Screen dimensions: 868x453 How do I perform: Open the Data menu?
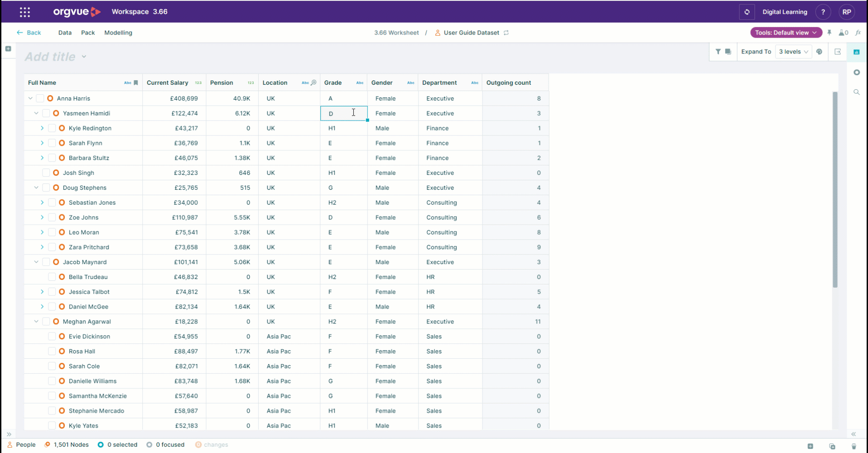[65, 33]
